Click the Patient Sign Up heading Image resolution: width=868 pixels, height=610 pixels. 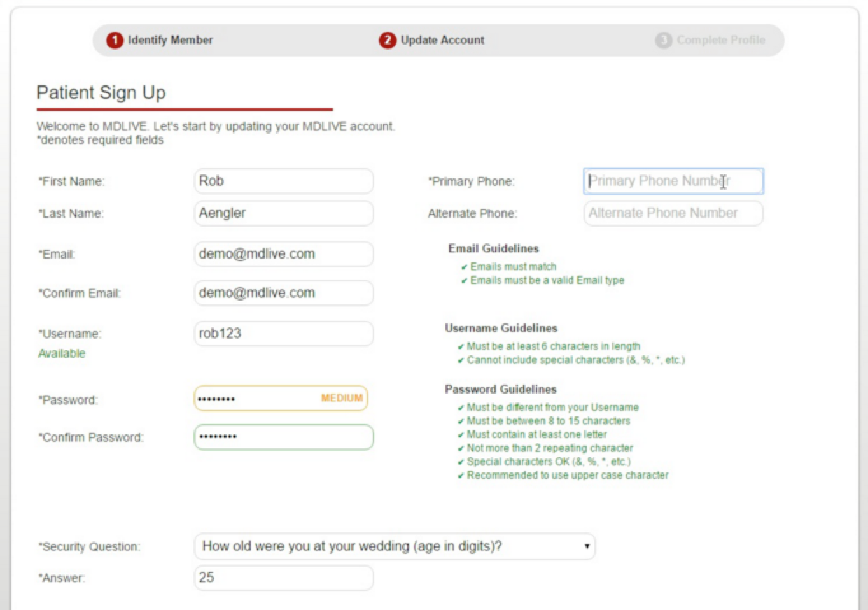click(x=101, y=93)
